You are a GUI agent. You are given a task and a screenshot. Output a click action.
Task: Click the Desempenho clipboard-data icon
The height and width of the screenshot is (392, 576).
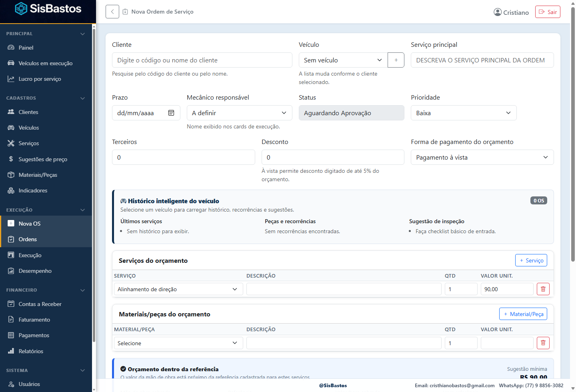(x=11, y=271)
